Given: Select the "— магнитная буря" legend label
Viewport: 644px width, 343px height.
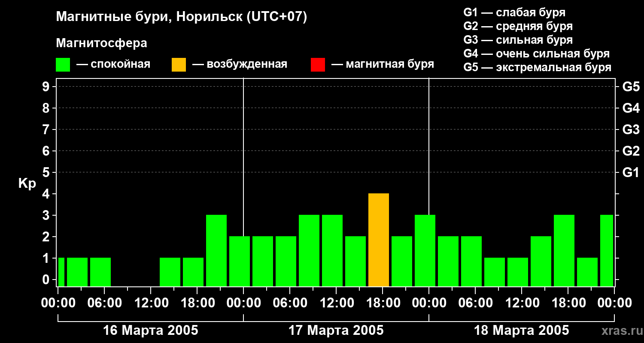Looking at the screenshot, I should tap(383, 64).
